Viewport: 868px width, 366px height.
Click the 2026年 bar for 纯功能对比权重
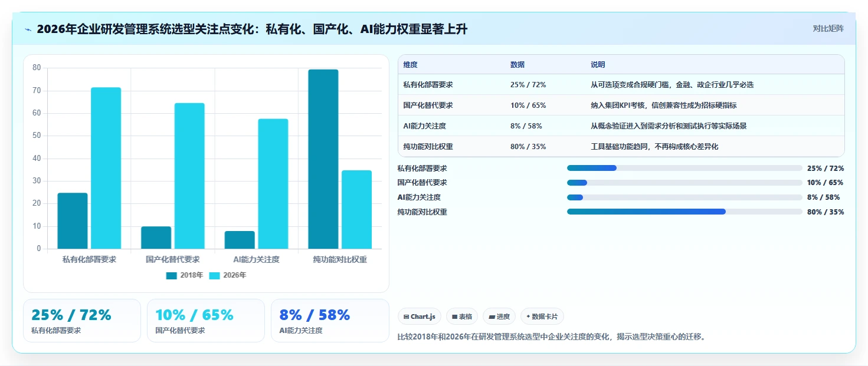point(356,209)
